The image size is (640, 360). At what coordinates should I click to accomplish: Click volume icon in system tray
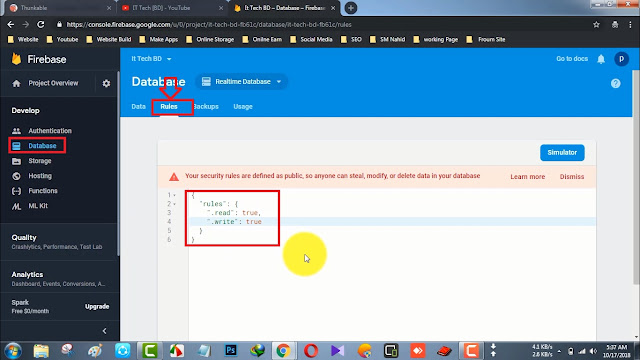pyautogui.click(x=593, y=351)
